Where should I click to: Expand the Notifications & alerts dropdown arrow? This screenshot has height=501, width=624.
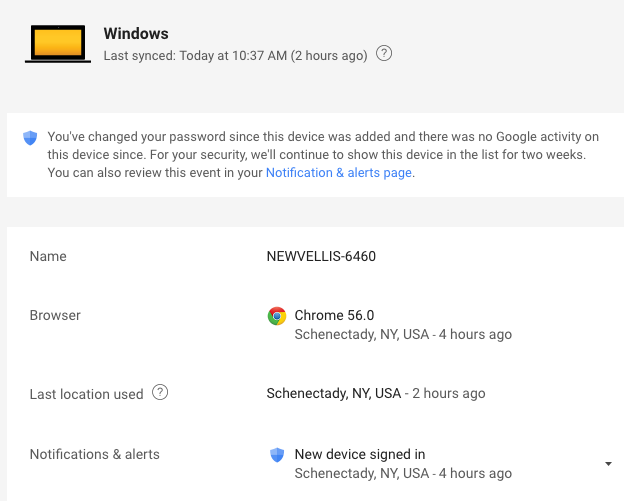pyautogui.click(x=608, y=464)
